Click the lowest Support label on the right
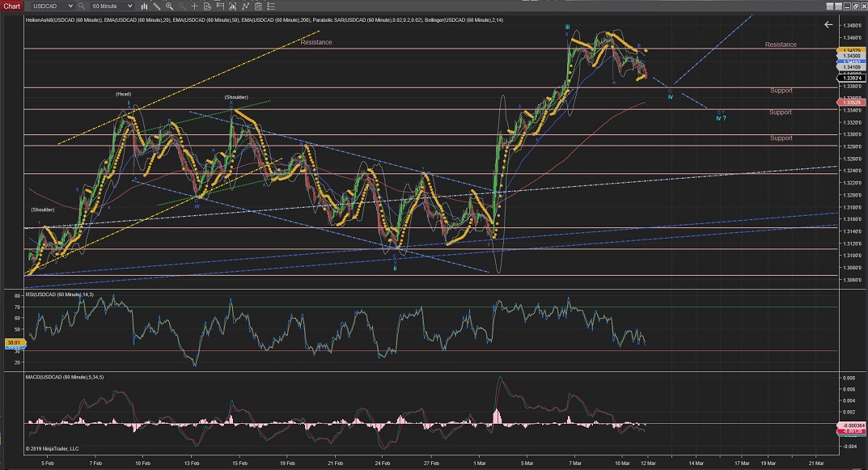 coord(781,138)
